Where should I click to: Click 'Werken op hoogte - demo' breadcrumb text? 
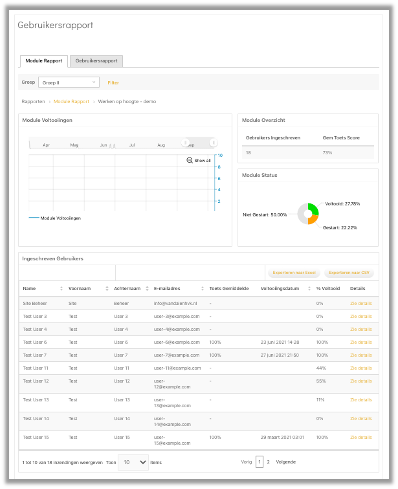(127, 101)
